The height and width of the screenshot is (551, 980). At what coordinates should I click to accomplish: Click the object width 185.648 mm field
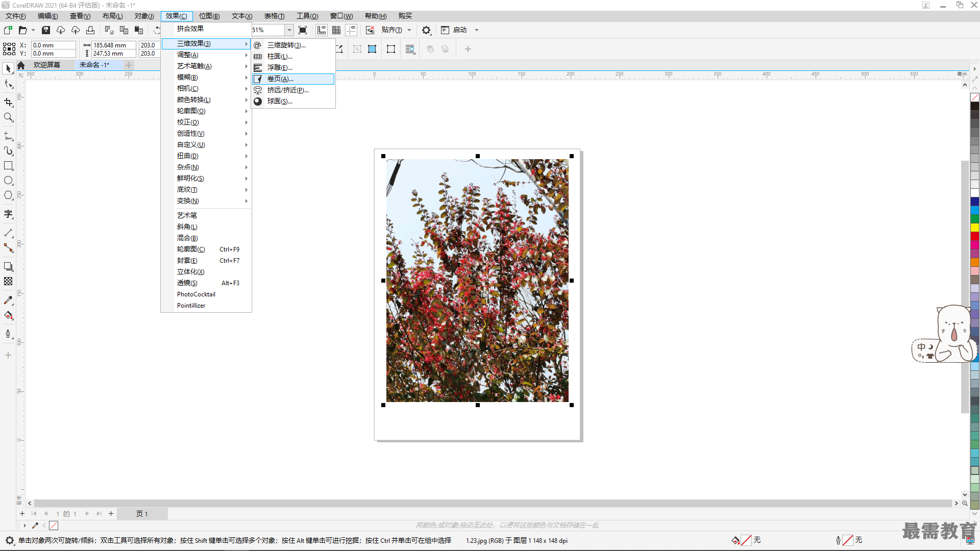click(113, 45)
